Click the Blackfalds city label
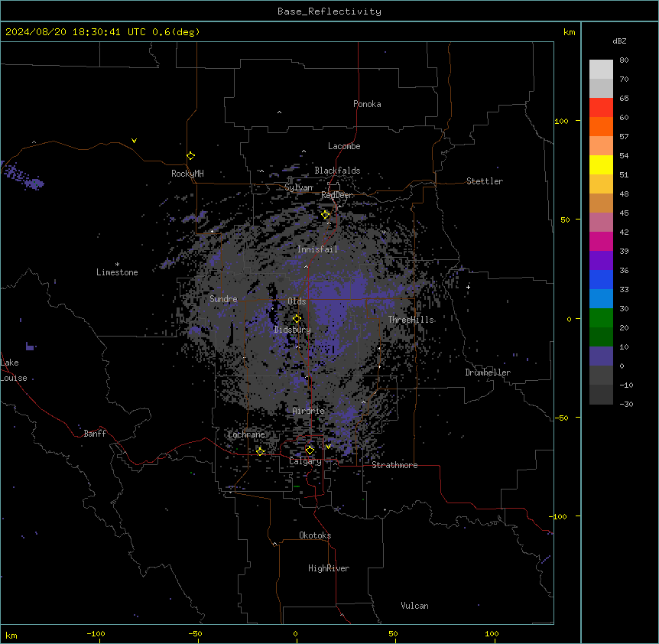The width and height of the screenshot is (659, 644). click(x=337, y=171)
